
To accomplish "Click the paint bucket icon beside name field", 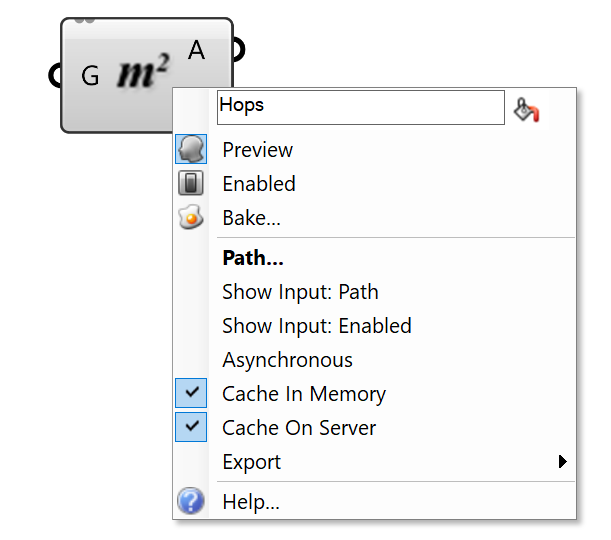I will tap(526, 109).
